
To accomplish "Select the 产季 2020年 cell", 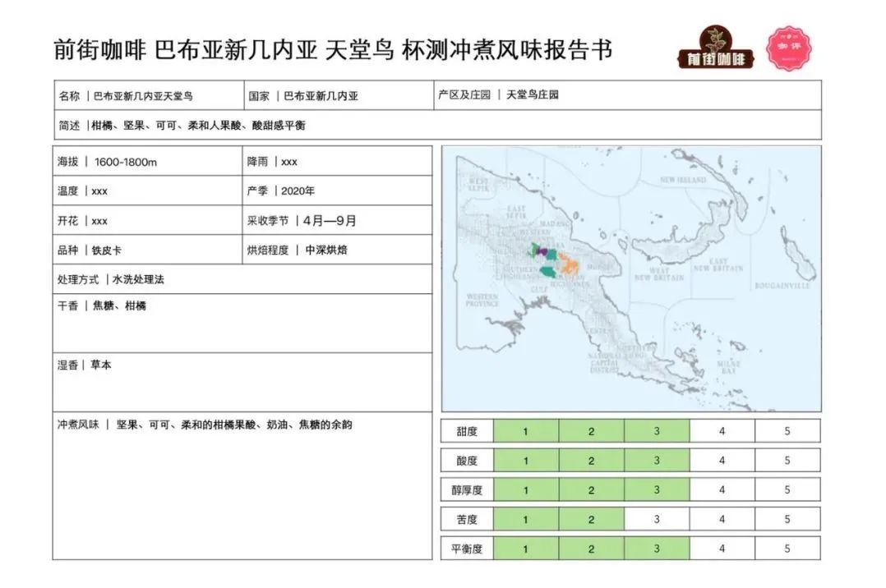I will pos(337,191).
